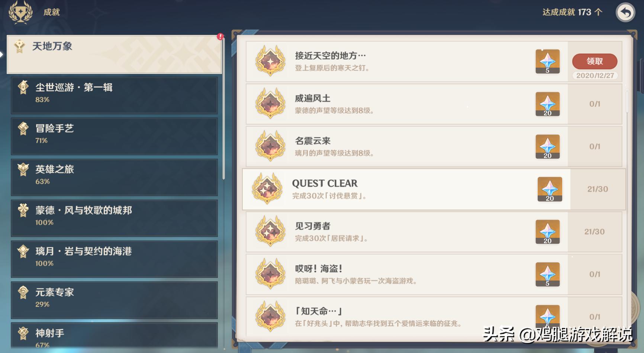The width and height of the screenshot is (644, 353).
Task: Select the QUEST CLEAR achievement entry
Action: pyautogui.click(x=434, y=189)
